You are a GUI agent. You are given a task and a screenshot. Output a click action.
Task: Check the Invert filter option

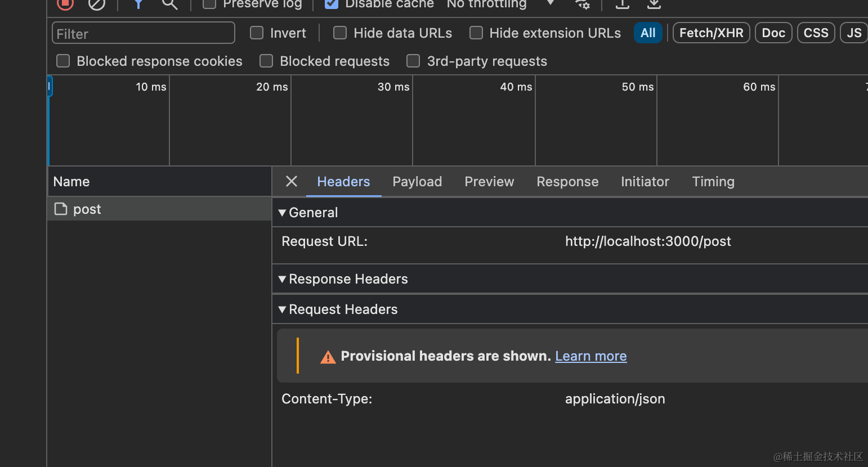256,33
